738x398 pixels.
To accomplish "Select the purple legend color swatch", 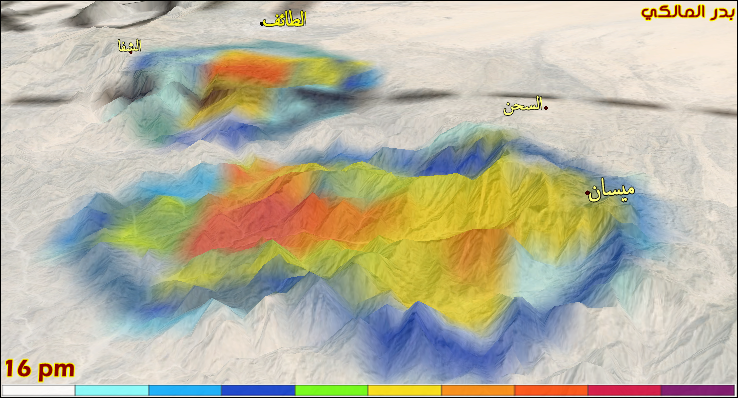I will (698, 390).
